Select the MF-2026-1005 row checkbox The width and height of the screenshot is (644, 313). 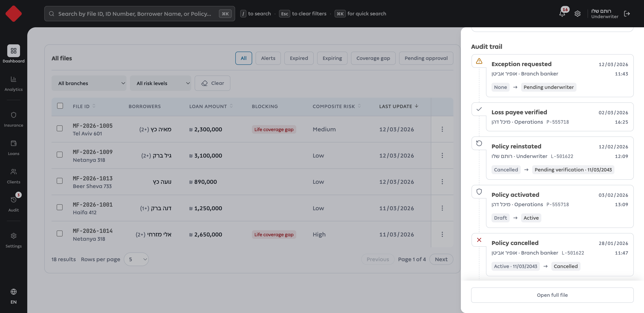tap(60, 129)
